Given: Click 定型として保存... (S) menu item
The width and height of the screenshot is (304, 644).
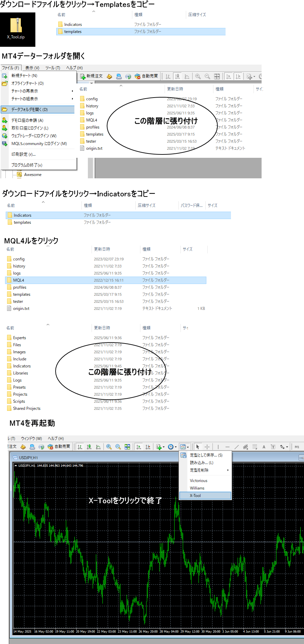Looking at the screenshot, I should point(206,455).
